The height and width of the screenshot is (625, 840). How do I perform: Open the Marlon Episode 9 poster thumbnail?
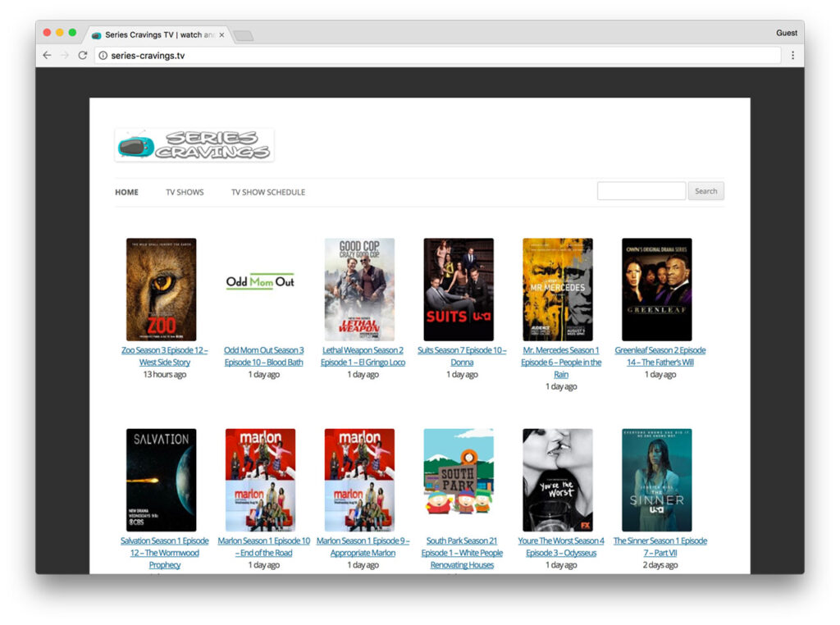pos(359,480)
